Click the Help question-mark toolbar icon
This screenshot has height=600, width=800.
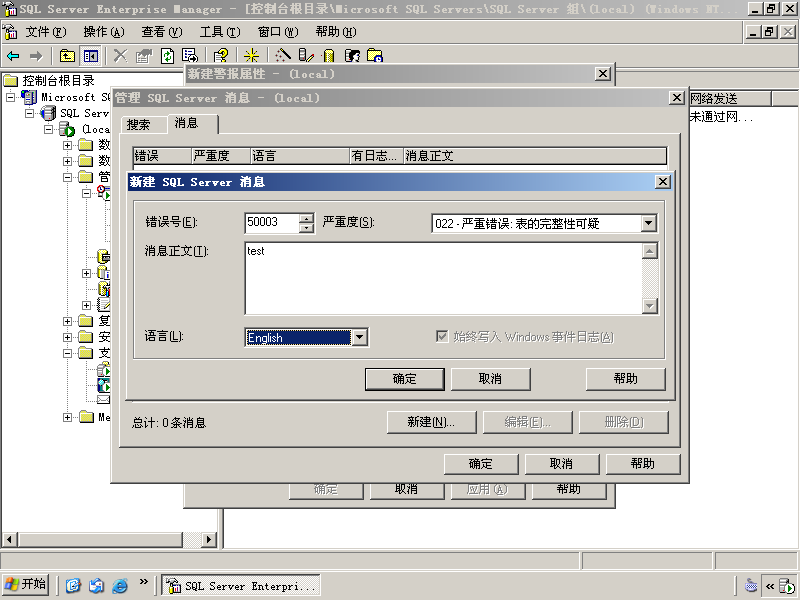[221, 56]
